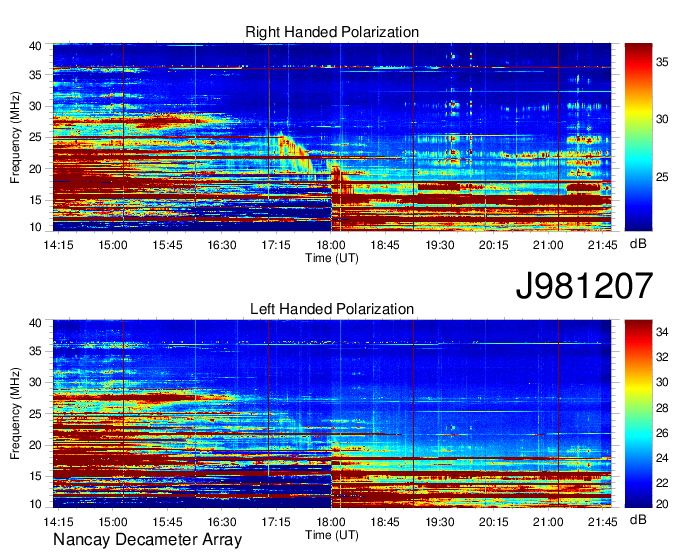Click the 40 MHz tick on top plot
The width and height of the screenshot is (680, 552).
pos(35,46)
